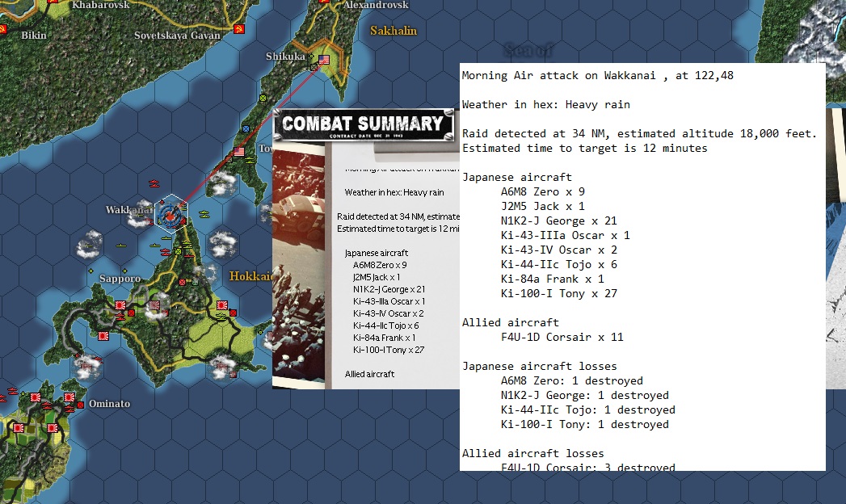Image resolution: width=846 pixels, height=504 pixels.
Task: Select the green ship icon southwest of Wakkanai
Action: pos(121,246)
